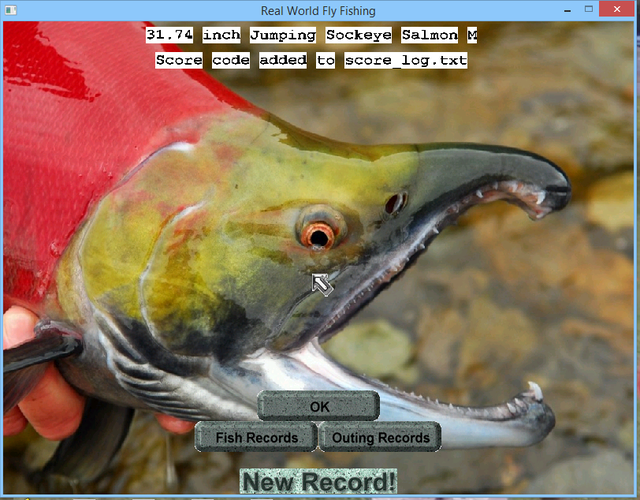Click the New Record! banner

tap(318, 481)
